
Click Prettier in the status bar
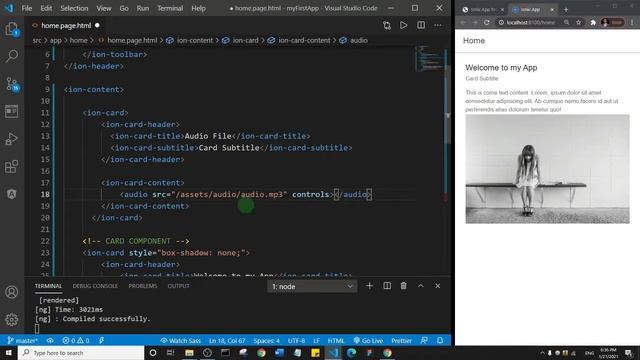401,340
